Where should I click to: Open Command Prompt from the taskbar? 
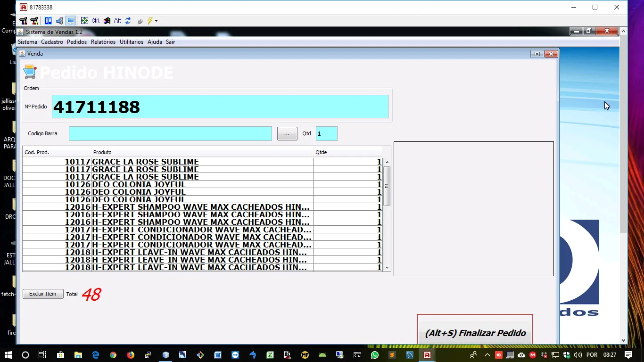[357, 355]
